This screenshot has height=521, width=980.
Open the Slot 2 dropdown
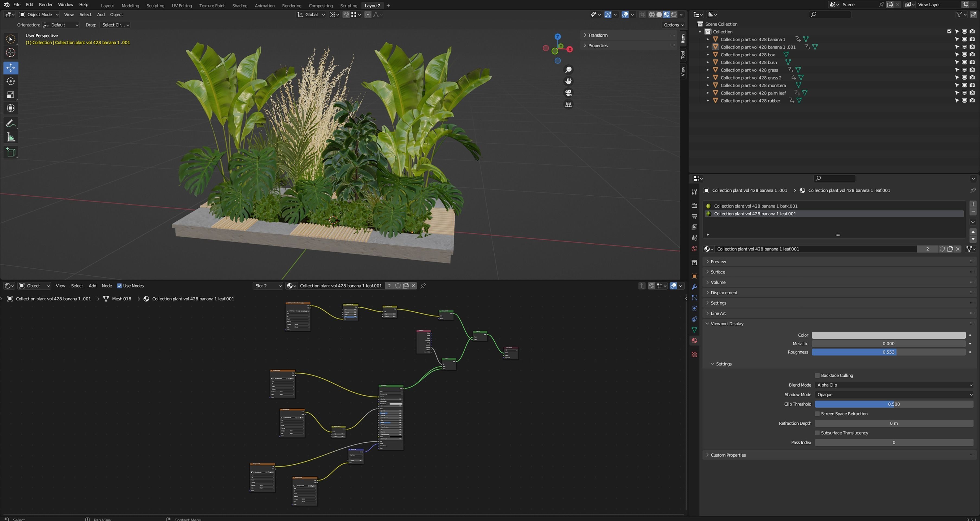coord(268,286)
